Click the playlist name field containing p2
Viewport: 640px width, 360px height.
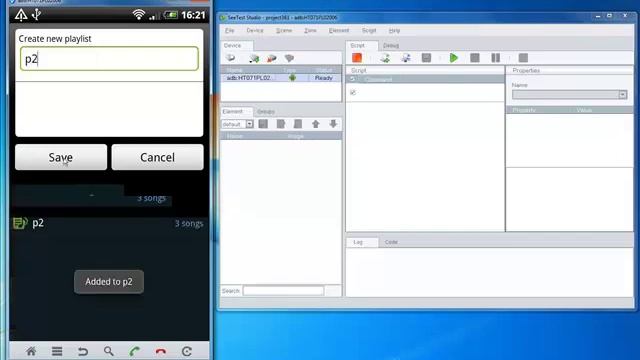[x=109, y=59]
